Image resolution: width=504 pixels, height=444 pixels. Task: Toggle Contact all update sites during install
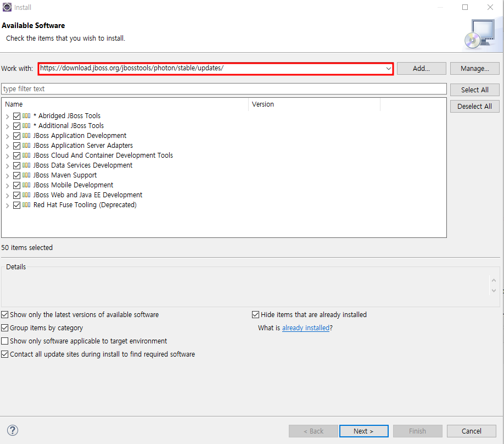[x=5, y=354]
